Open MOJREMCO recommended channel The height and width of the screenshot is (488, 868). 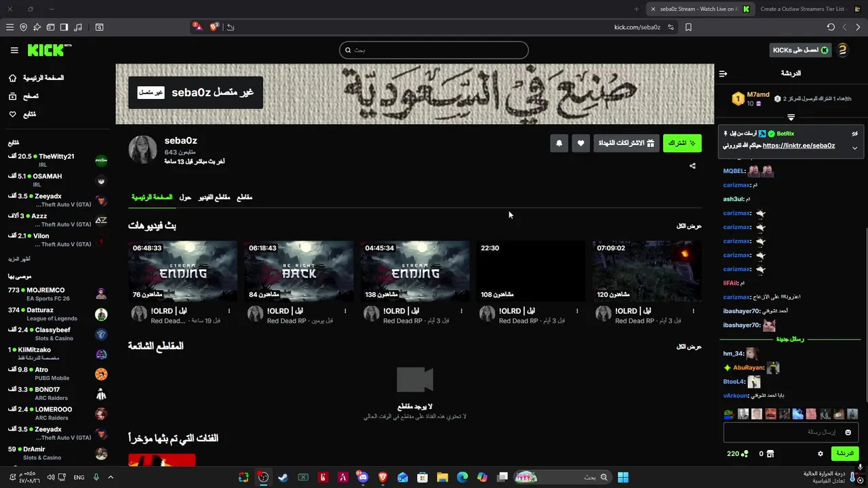(58, 293)
